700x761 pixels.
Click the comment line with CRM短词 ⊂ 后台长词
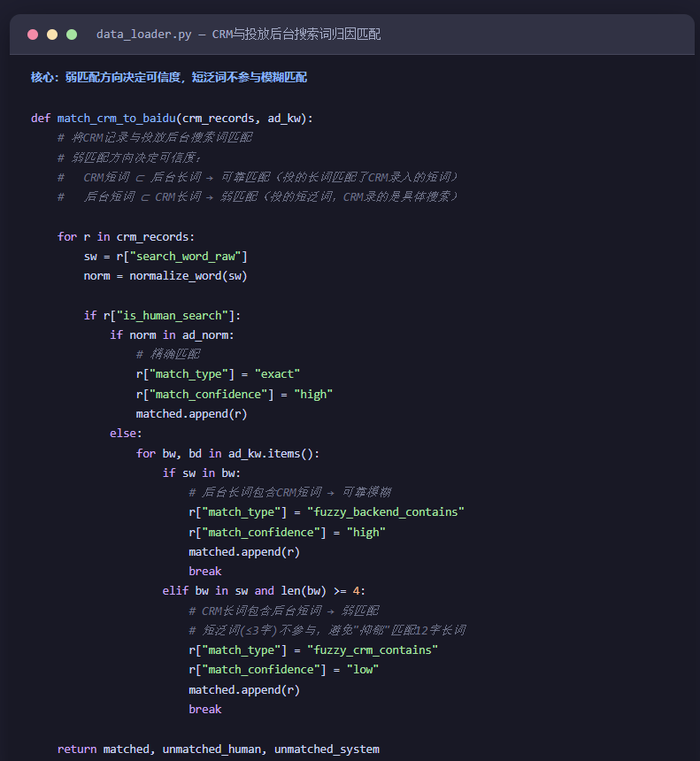258,177
